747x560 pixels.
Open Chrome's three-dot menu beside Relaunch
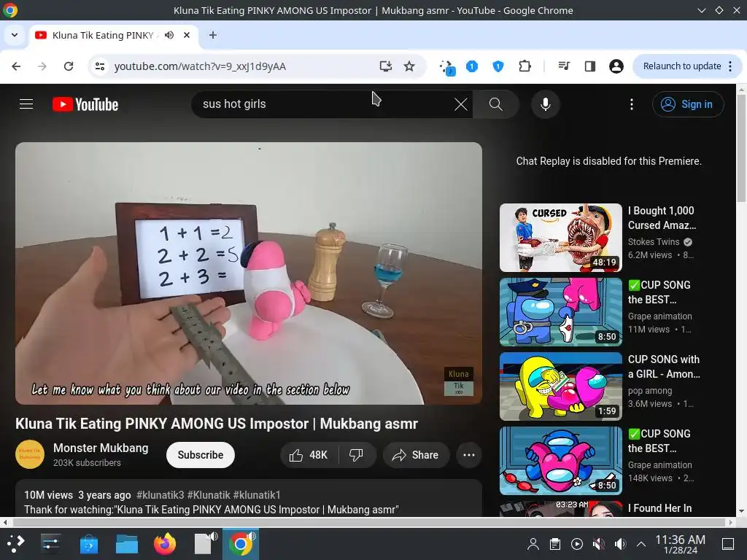[730, 66]
